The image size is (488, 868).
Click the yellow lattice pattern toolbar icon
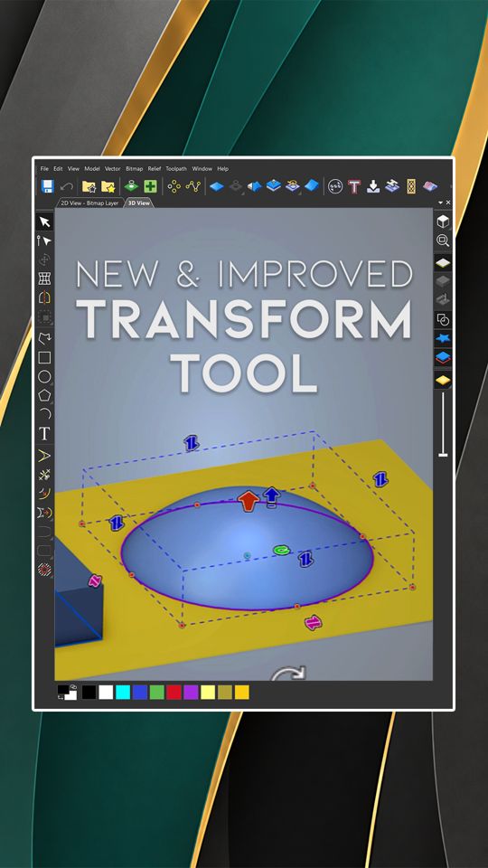click(411, 186)
